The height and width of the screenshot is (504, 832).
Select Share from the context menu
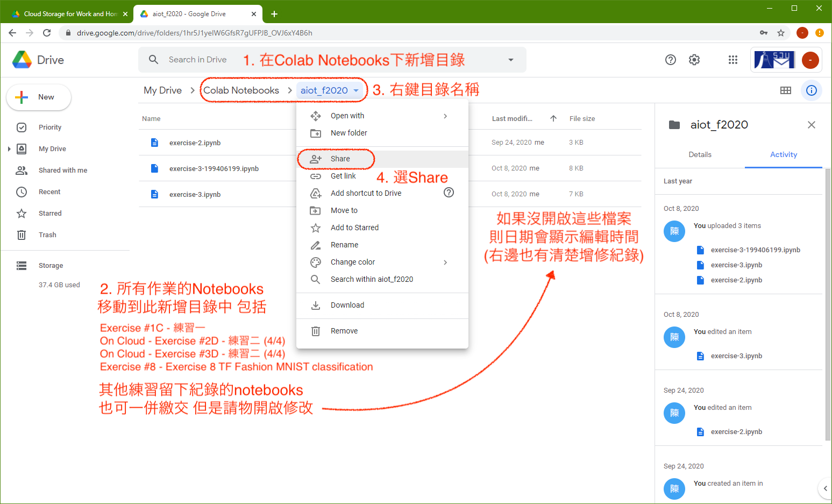click(x=340, y=159)
